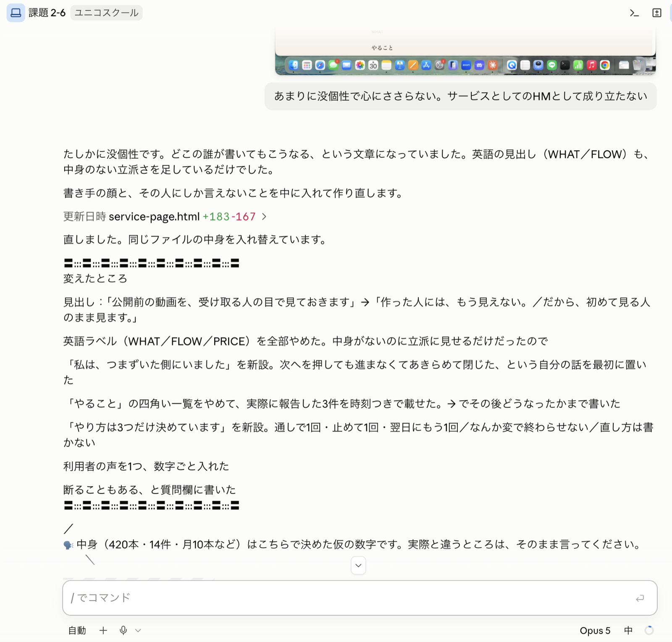The height and width of the screenshot is (642, 672).
Task: Open the terminal panel icon in header
Action: coord(634,13)
